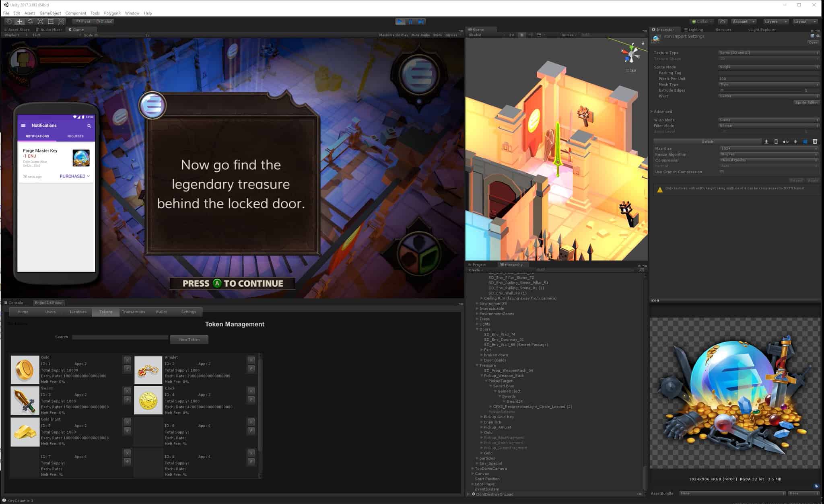Click the Apply button in Inspector

pyautogui.click(x=812, y=181)
